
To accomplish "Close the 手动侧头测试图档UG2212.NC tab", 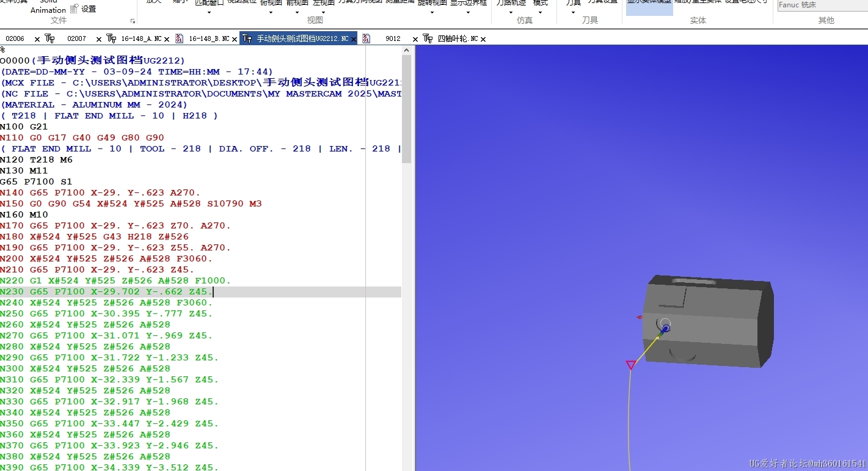I will tap(354, 39).
